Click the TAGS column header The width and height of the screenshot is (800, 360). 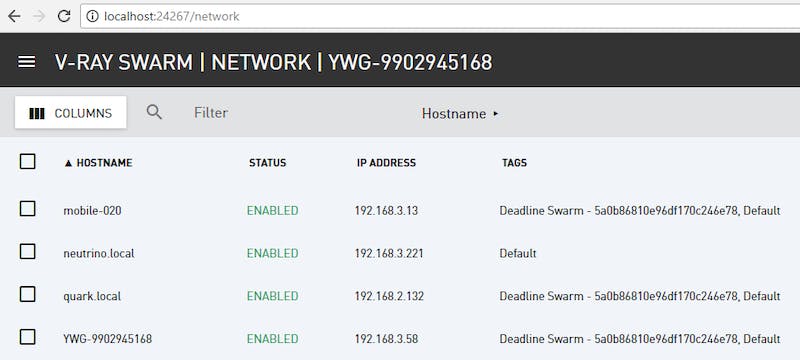[514, 163]
